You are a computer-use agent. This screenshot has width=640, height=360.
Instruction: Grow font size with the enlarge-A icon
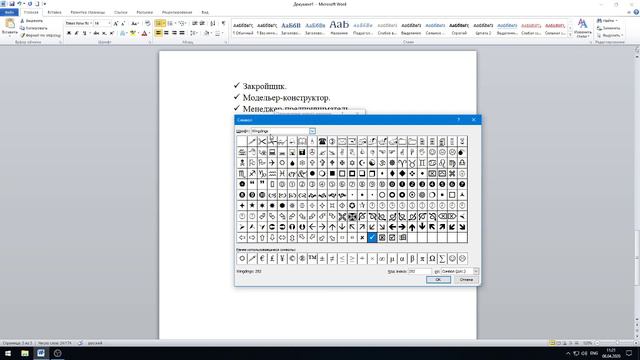coord(116,23)
